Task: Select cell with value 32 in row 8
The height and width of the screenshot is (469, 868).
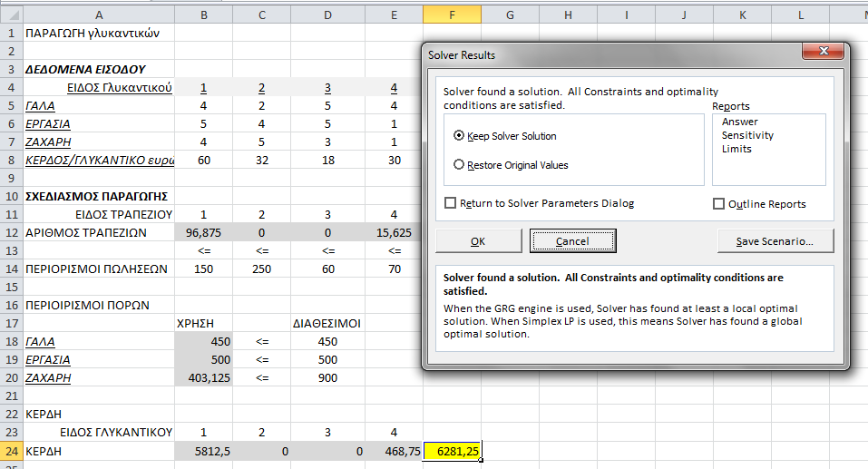Action: pos(262,160)
